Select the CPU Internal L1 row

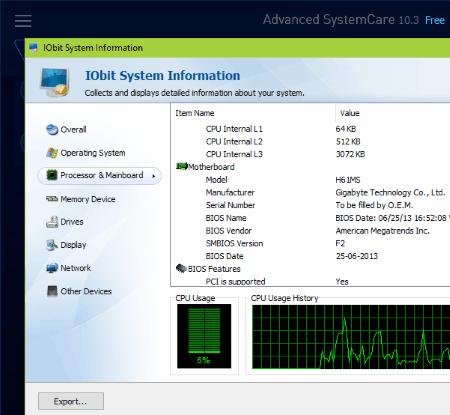tap(310, 129)
